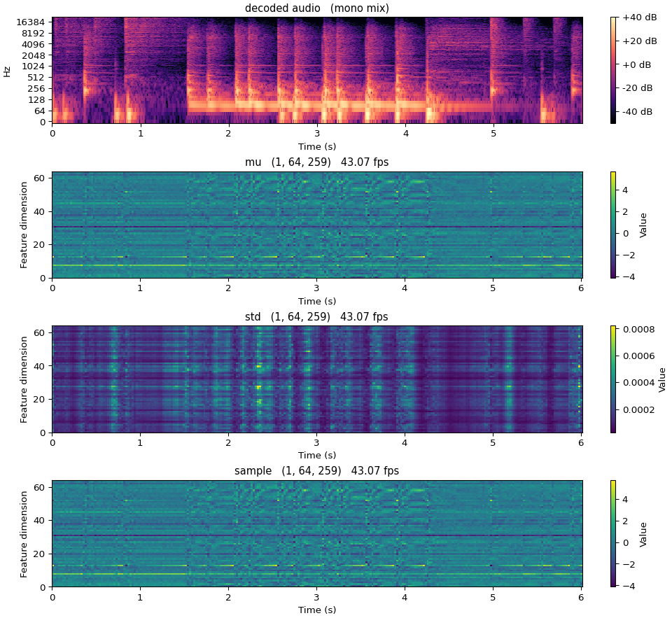The width and height of the screenshot is (672, 618).
Task: Click the '0.0004' tick on std colorbar
Action: tap(638, 383)
